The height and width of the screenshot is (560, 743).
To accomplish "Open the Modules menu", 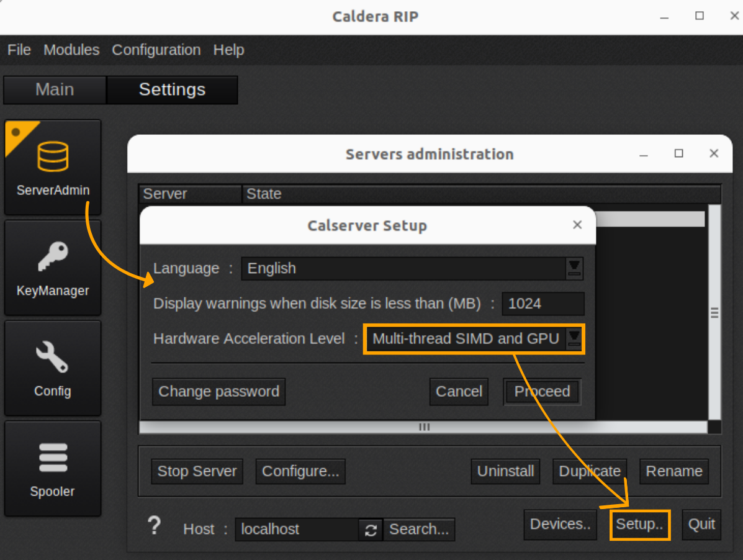I will [71, 50].
